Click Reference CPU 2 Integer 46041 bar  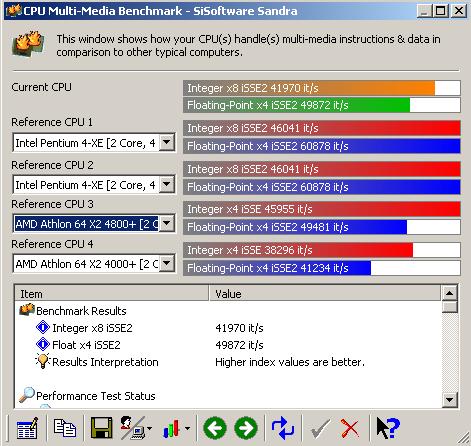coord(322,169)
